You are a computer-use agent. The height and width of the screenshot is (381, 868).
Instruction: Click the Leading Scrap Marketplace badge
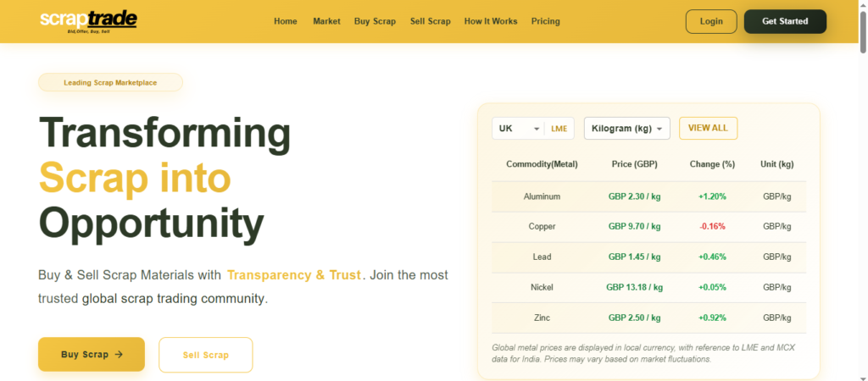(x=110, y=83)
